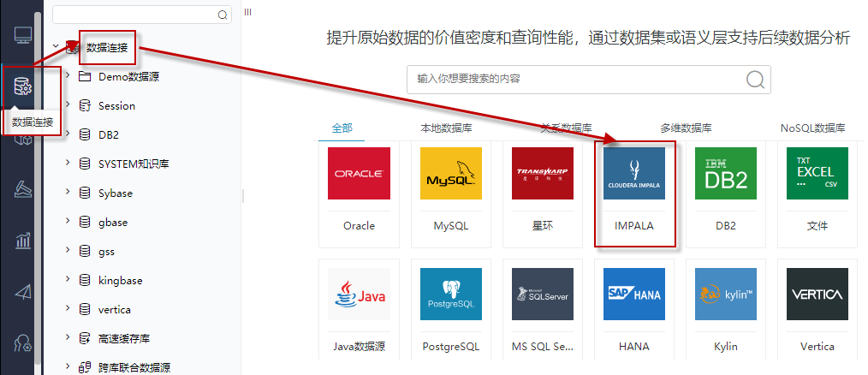
Task: Focus the 输入你想要搜索的内容 search box
Action: coord(588,80)
